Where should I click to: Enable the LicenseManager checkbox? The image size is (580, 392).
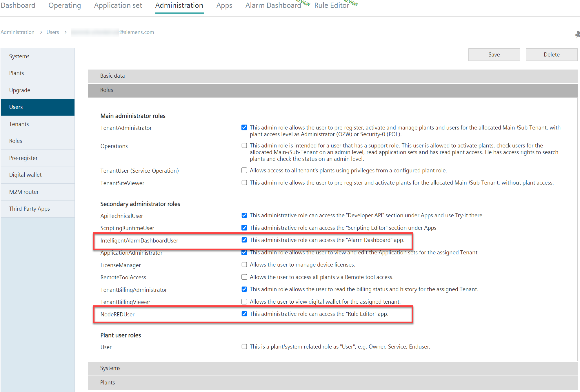[244, 265]
